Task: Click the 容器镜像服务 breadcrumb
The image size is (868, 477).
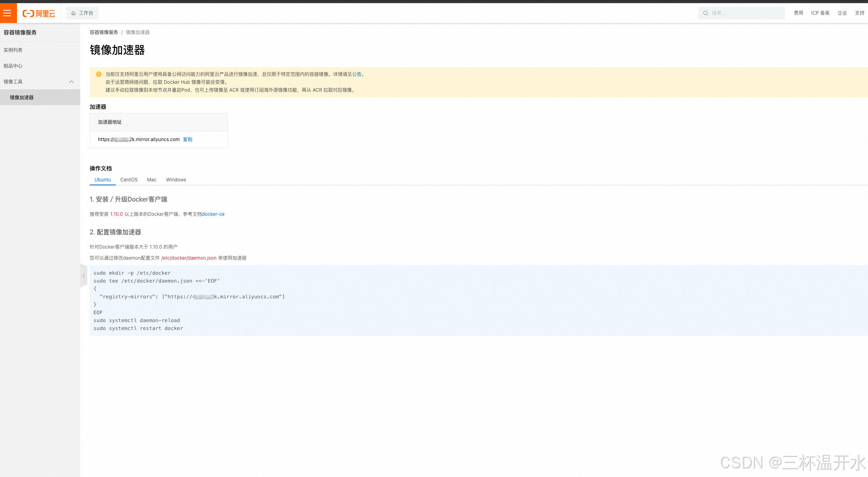Action: coord(104,32)
